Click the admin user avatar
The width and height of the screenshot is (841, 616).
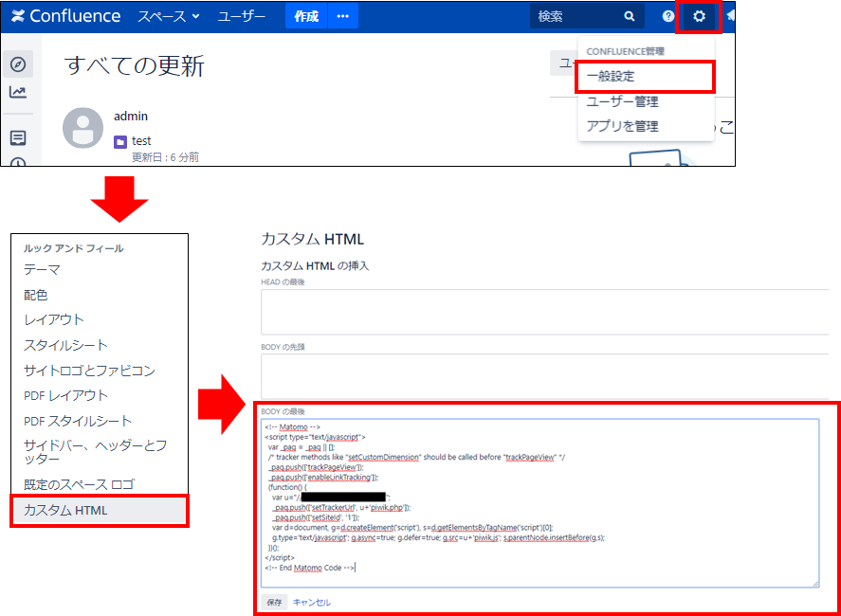point(82,128)
